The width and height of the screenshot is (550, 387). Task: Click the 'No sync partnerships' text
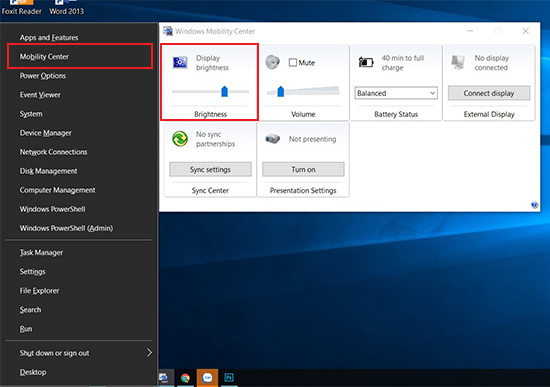click(215, 139)
